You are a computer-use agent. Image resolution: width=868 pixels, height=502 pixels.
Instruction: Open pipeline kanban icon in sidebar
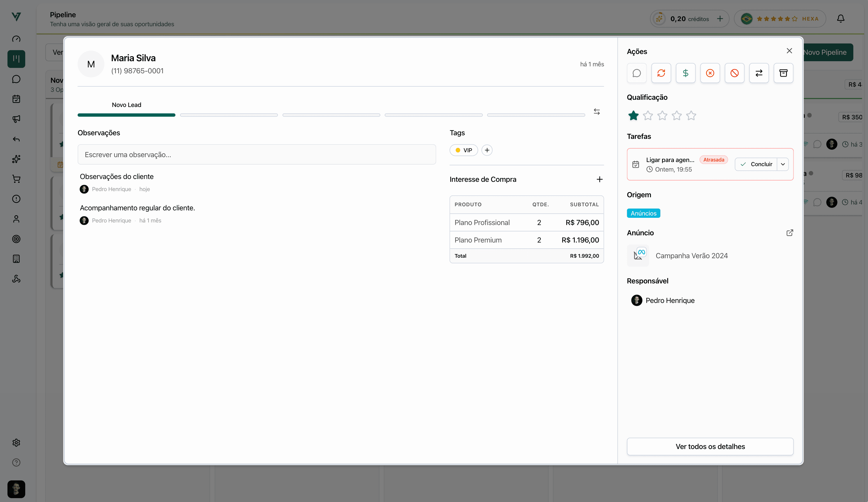[x=16, y=59]
